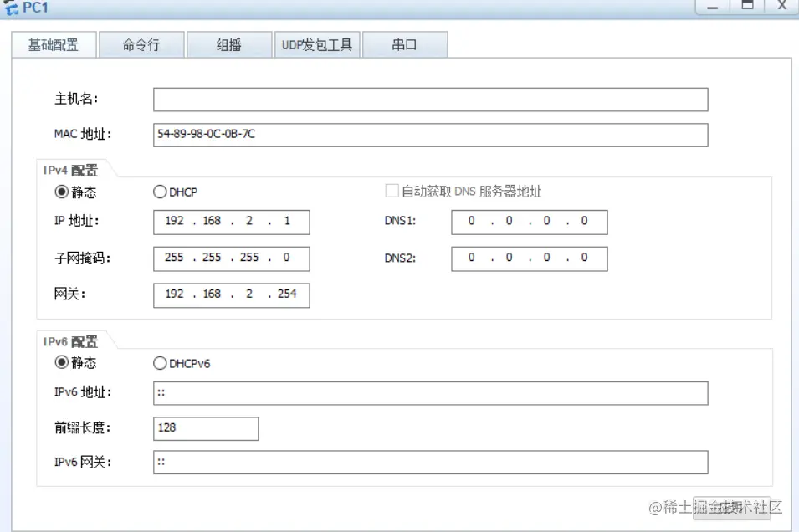Select the IPv6 静态 radio button
Screen dimensions: 799x532
click(62, 362)
